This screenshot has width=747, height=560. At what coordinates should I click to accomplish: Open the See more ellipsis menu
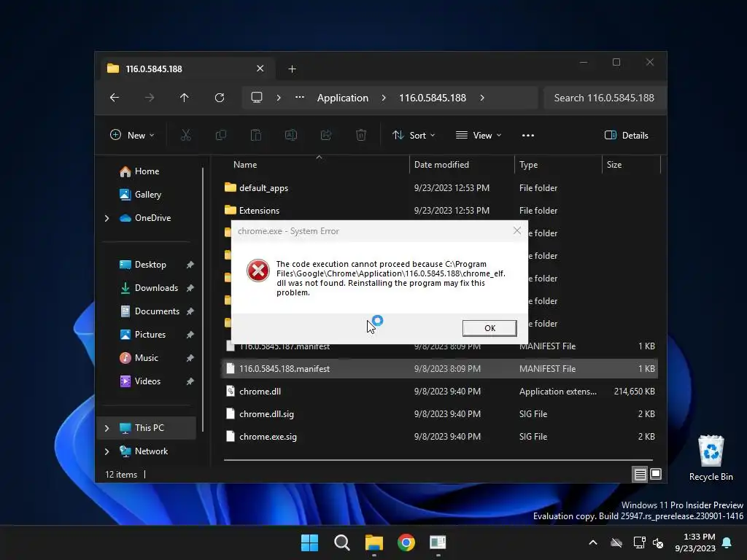(528, 135)
